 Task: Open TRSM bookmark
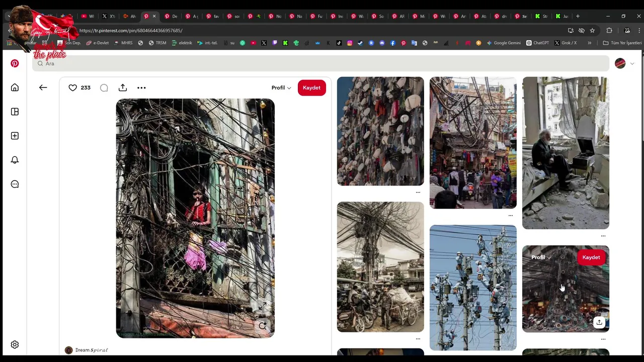[x=157, y=43]
